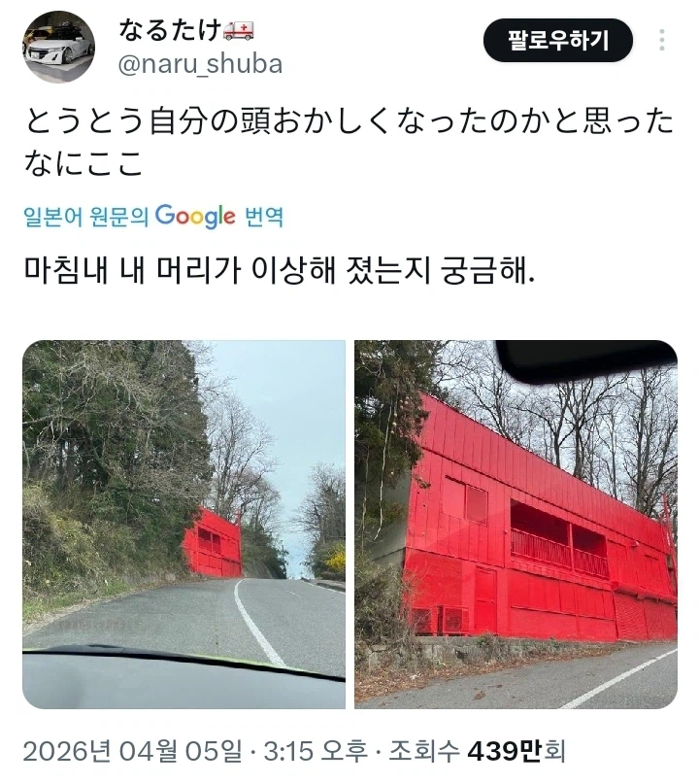Viewport: 699px width, 784px height.
Task: Click the 번역 word after Google
Action: click(x=264, y=217)
